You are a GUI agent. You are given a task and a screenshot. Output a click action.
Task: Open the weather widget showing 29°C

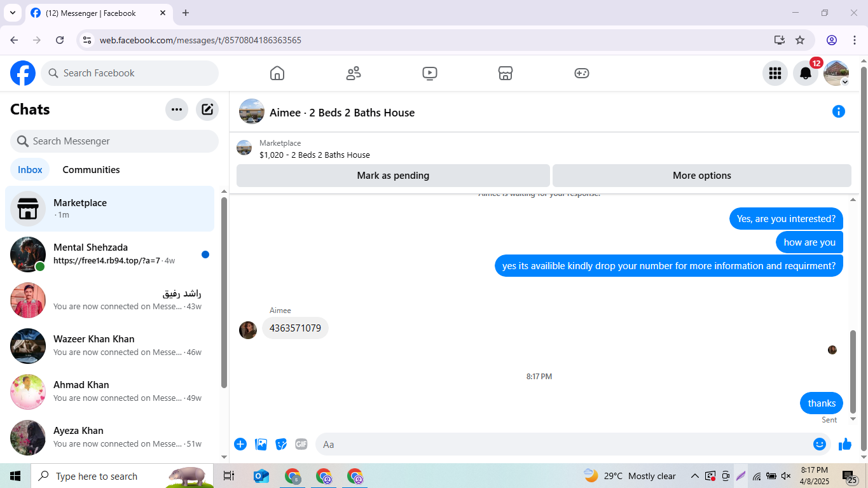click(630, 476)
